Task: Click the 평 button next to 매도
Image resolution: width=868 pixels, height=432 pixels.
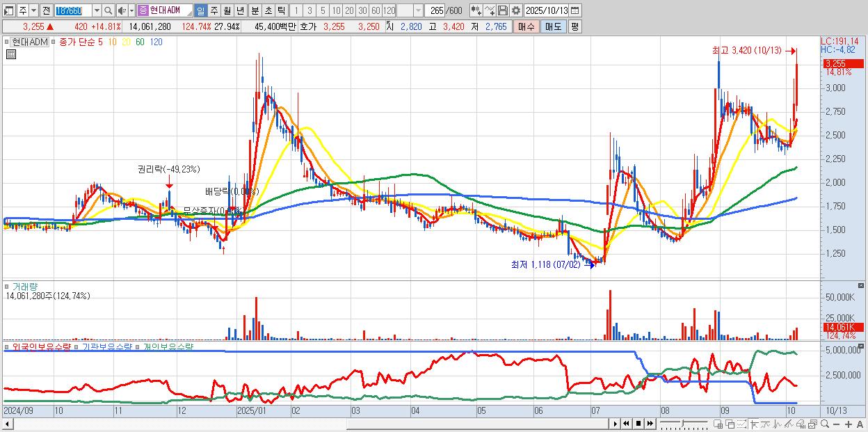Action: click(x=574, y=26)
